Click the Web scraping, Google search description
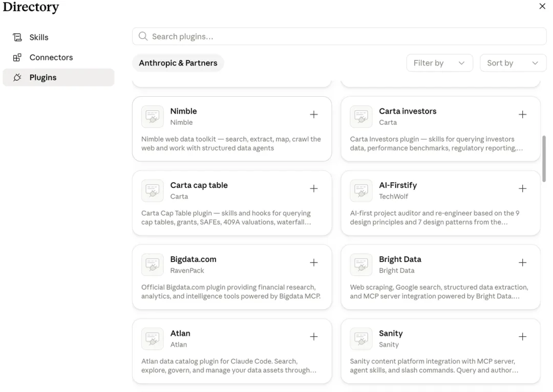 [439, 292]
